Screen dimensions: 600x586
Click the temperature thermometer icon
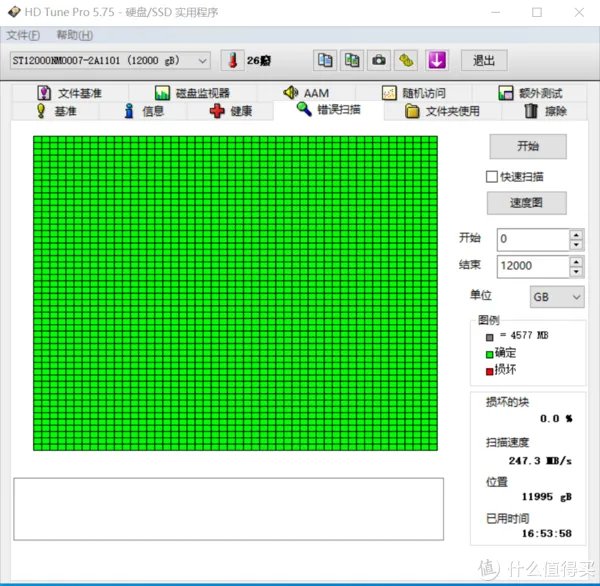(232, 60)
